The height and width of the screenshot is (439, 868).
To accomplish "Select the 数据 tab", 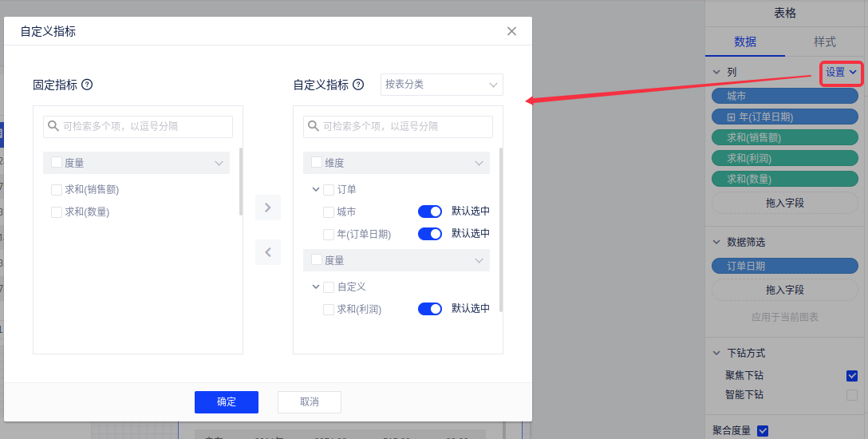I will pyautogui.click(x=745, y=42).
